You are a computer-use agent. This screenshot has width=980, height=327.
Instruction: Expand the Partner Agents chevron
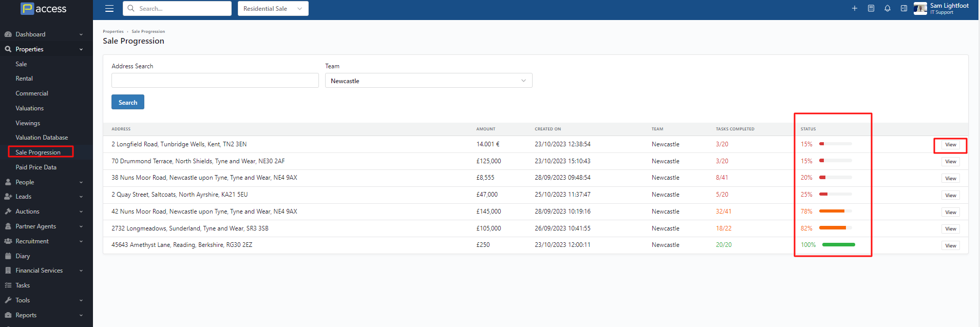81,226
